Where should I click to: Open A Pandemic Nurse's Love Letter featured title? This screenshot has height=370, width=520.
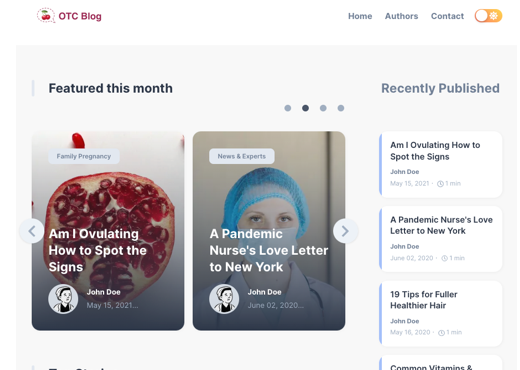[269, 250]
